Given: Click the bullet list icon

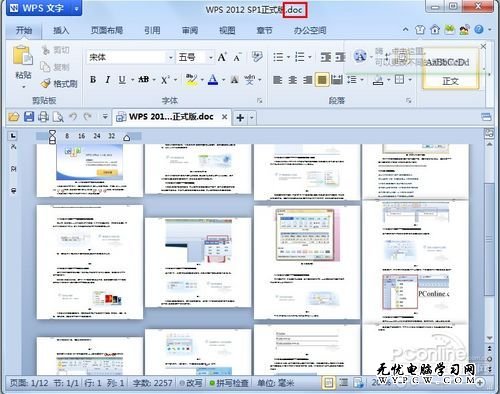Looking at the screenshot, I should pyautogui.click(x=278, y=57).
